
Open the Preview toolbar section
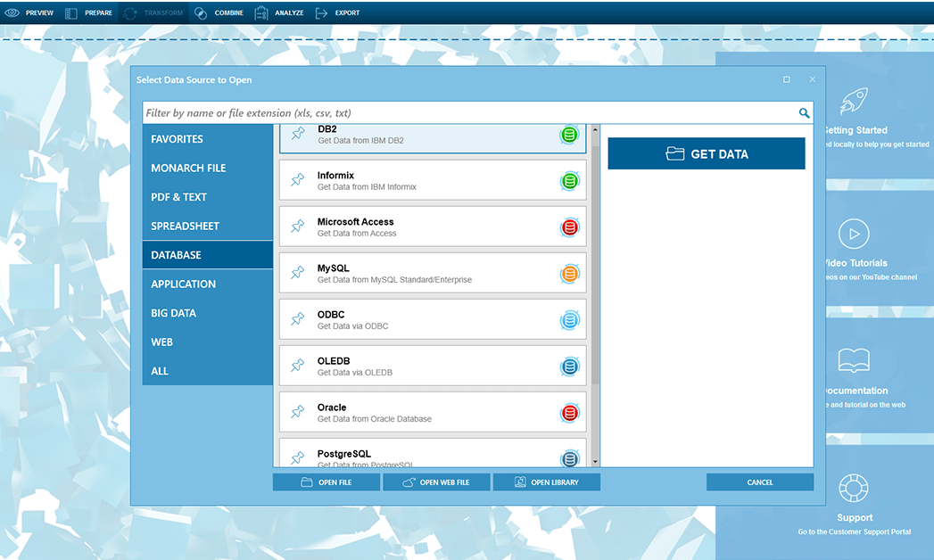pos(29,12)
